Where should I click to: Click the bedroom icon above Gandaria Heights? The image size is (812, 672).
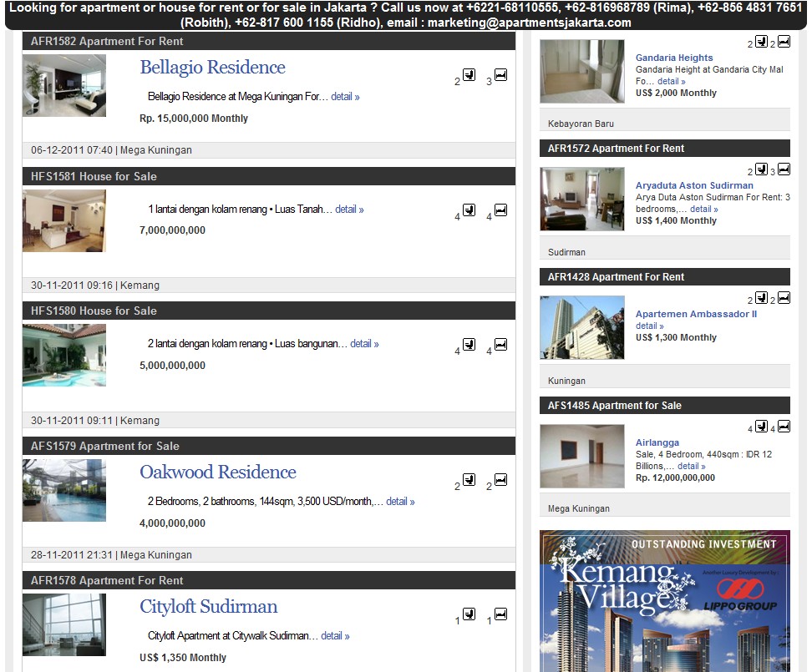click(784, 42)
